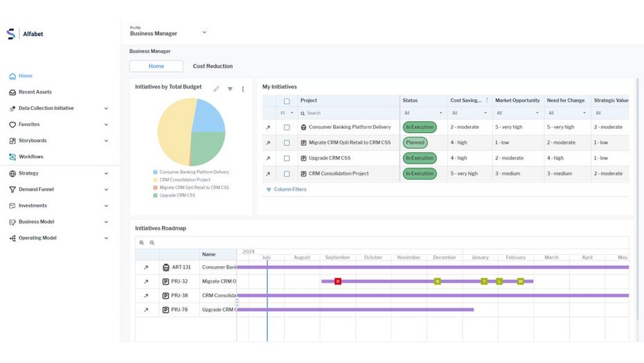The width and height of the screenshot is (644, 363).
Task: Open PRJ-38 roadmap row arrow icon
Action: 146,296
